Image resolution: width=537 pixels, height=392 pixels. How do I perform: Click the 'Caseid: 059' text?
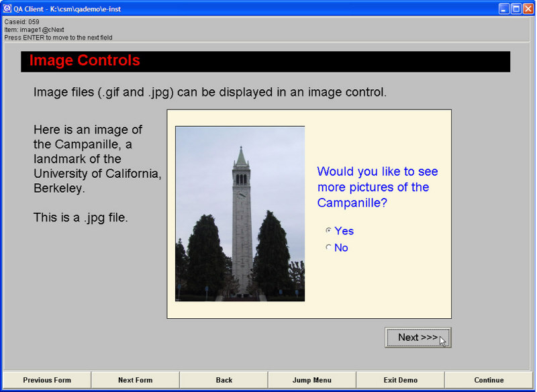coord(21,22)
